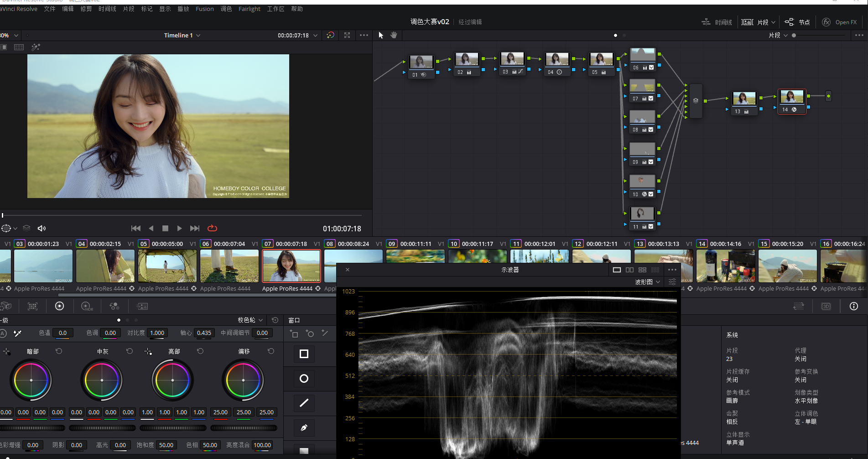
Task: Mute the viewer audio speaker
Action: (x=42, y=228)
